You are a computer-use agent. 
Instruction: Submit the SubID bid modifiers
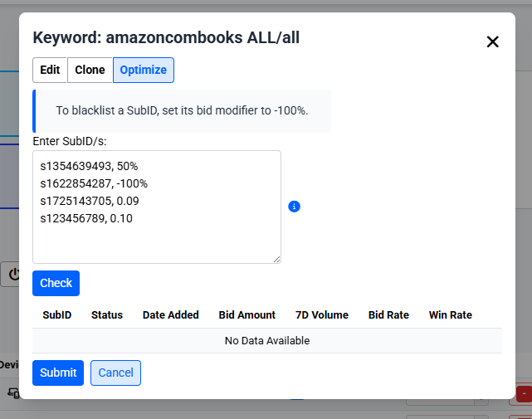[x=58, y=373]
